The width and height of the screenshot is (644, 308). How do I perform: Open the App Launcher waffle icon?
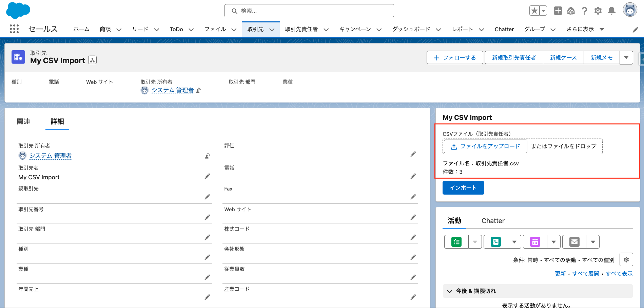pos(14,29)
